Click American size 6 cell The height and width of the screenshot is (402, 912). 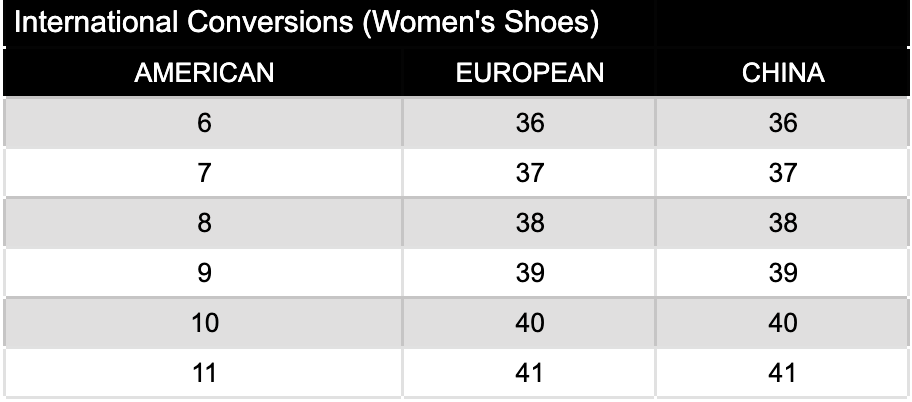[x=204, y=122]
